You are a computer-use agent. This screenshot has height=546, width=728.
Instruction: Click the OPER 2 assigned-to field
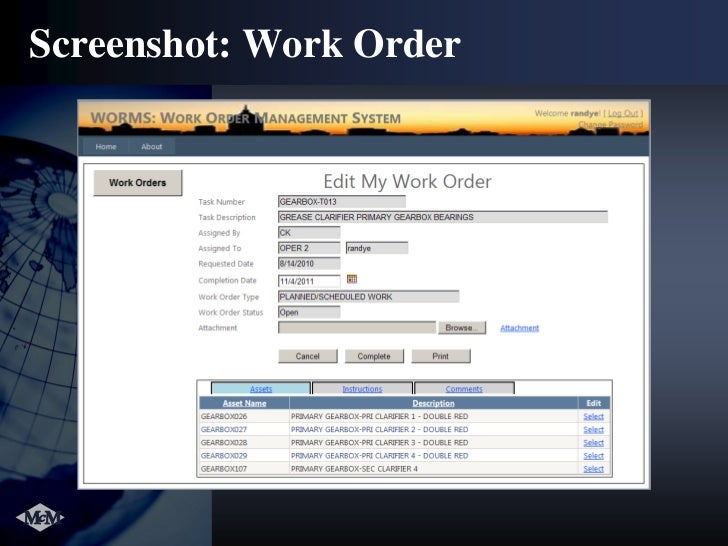[309, 248]
